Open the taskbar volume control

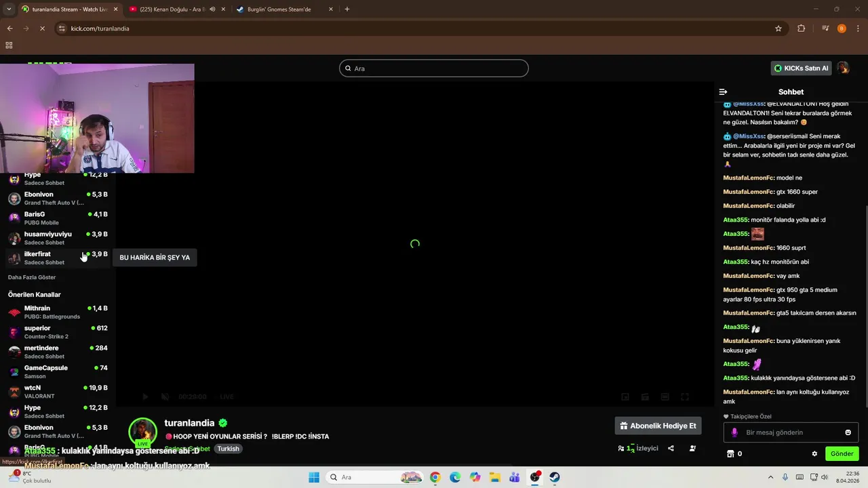tap(824, 477)
